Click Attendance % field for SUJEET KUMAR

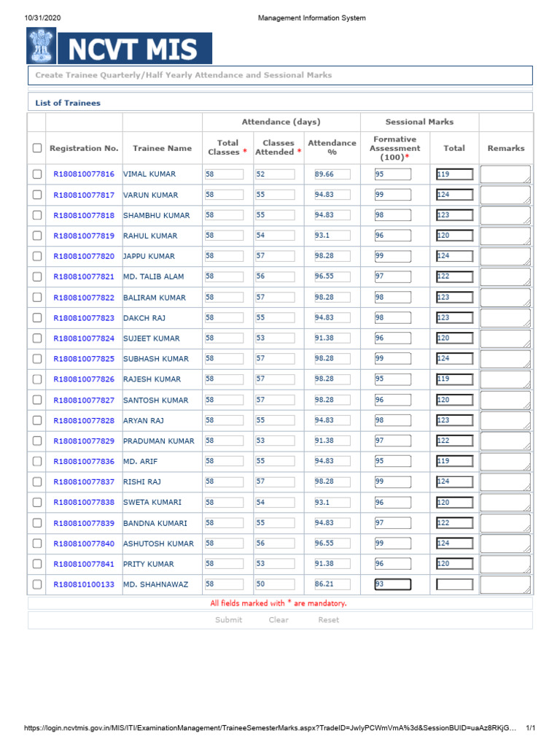[332, 338]
